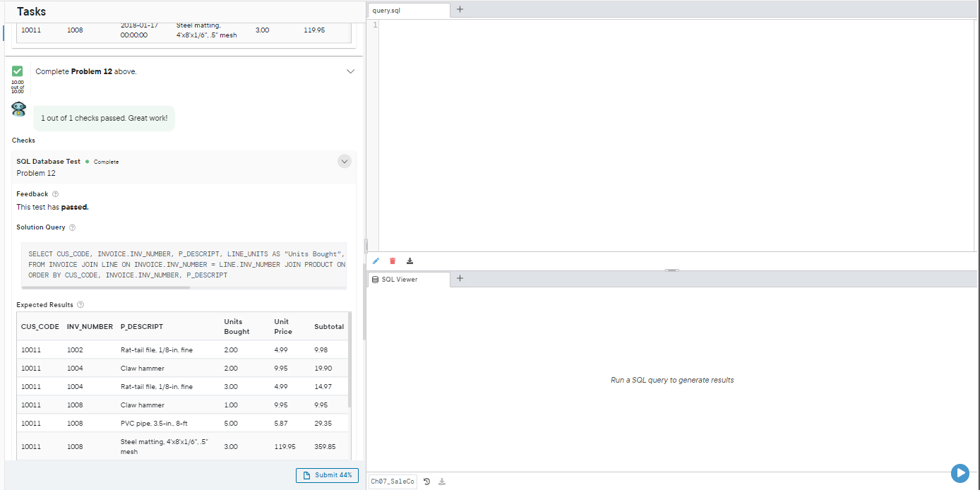Click the Expected Results table vertical scrollbar
Screen dimensions: 980x490
350,360
